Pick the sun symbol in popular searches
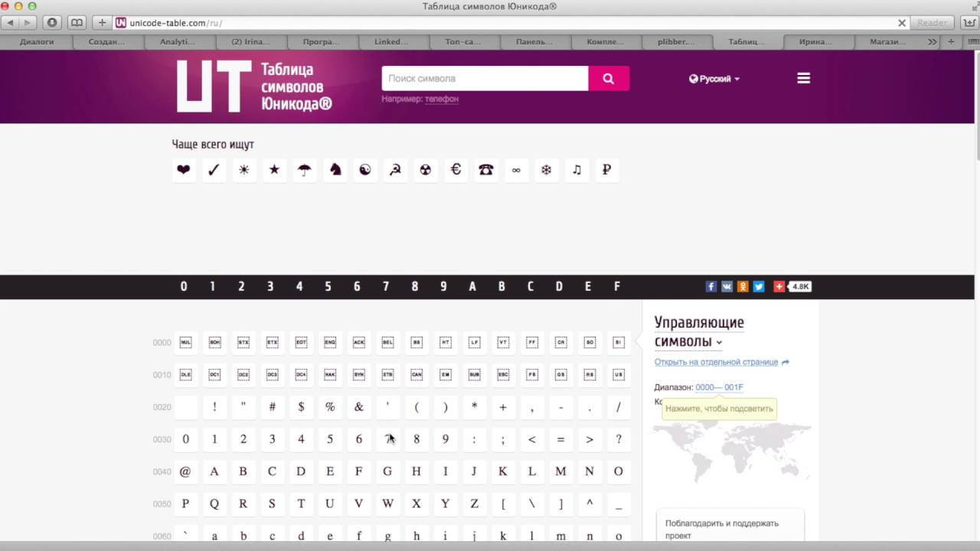 (244, 170)
